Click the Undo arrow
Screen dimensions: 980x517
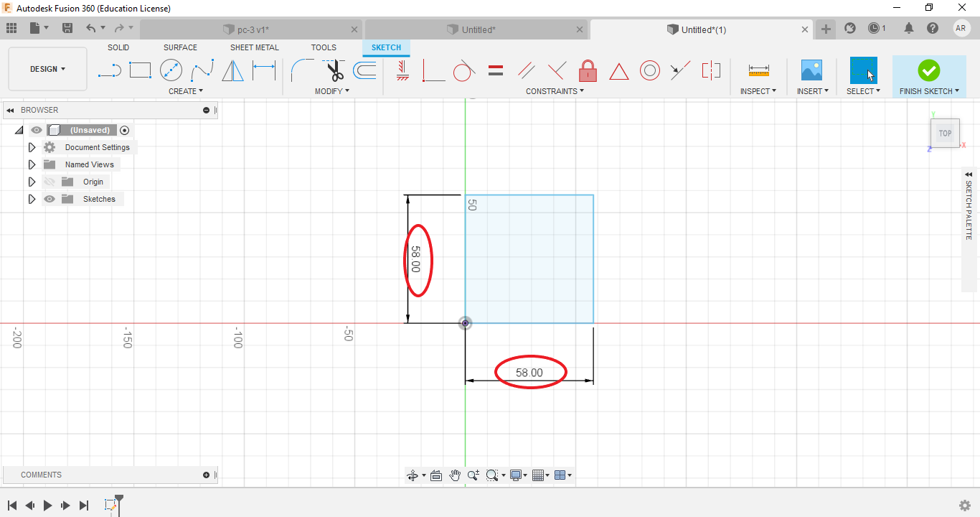point(91,29)
